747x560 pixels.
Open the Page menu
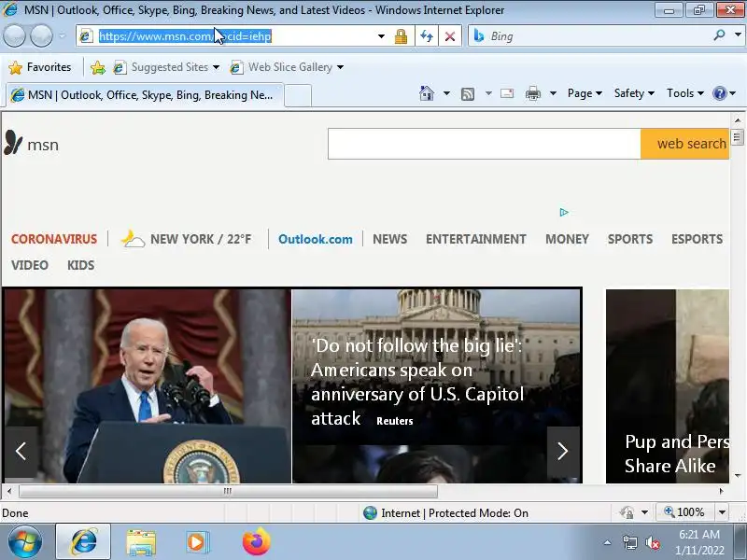pos(585,93)
